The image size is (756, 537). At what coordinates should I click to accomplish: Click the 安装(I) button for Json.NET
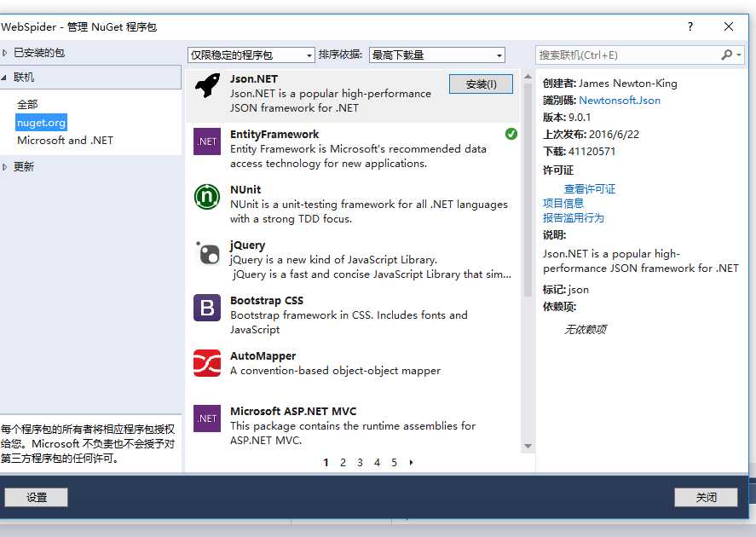point(481,84)
